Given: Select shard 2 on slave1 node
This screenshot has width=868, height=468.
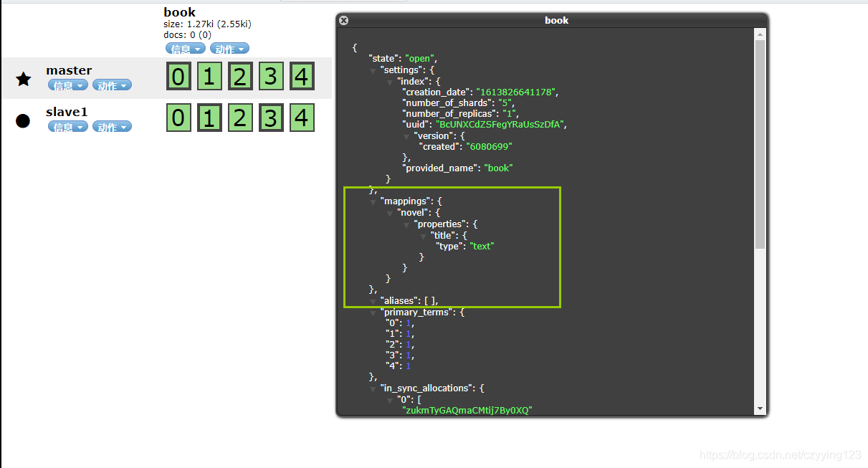Looking at the screenshot, I should click(x=240, y=118).
